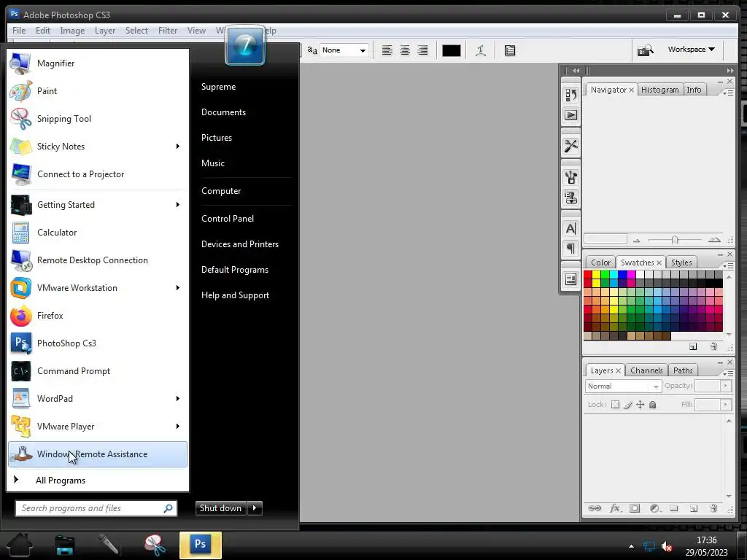Switch to the Channels tab
The image size is (747, 560).
tap(646, 370)
